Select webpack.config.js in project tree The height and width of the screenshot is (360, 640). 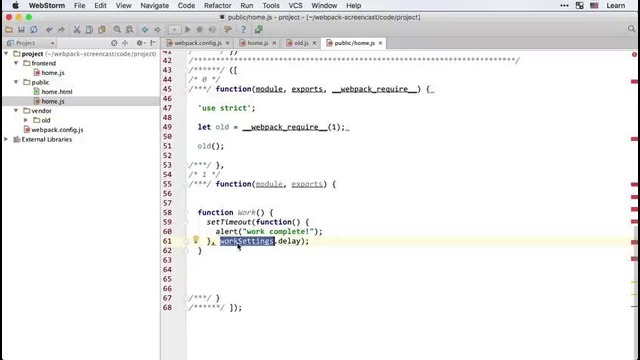(x=53, y=130)
